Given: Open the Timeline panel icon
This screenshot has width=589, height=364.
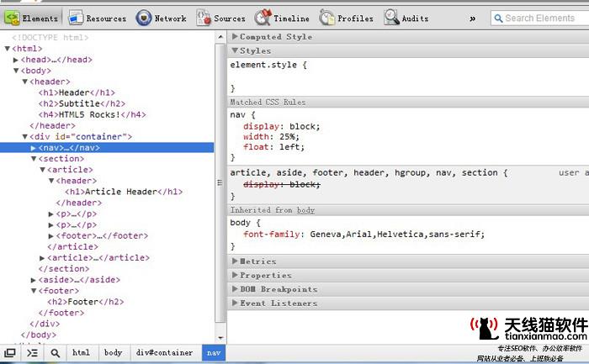Looking at the screenshot, I should pyautogui.click(x=263, y=18).
